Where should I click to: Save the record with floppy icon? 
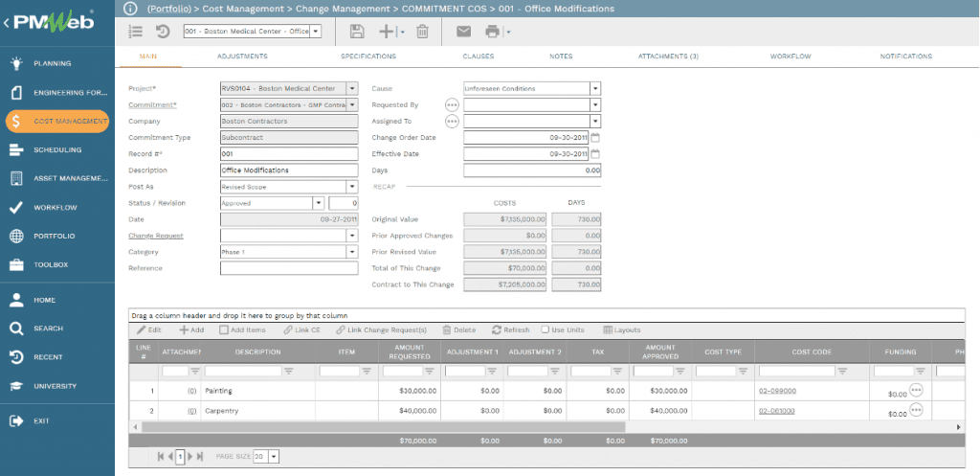[x=356, y=32]
